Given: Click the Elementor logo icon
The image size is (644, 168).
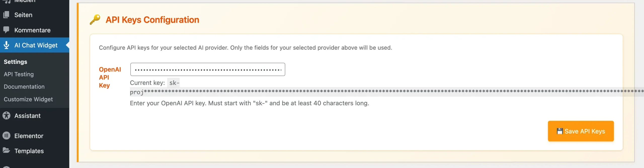Looking at the screenshot, I should (x=6, y=136).
